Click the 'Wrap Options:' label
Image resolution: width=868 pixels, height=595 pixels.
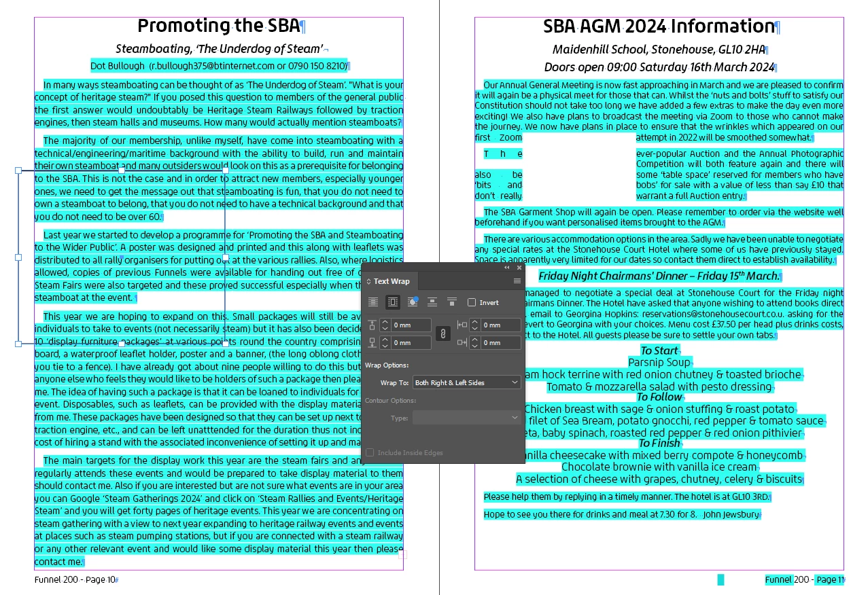pyautogui.click(x=387, y=365)
